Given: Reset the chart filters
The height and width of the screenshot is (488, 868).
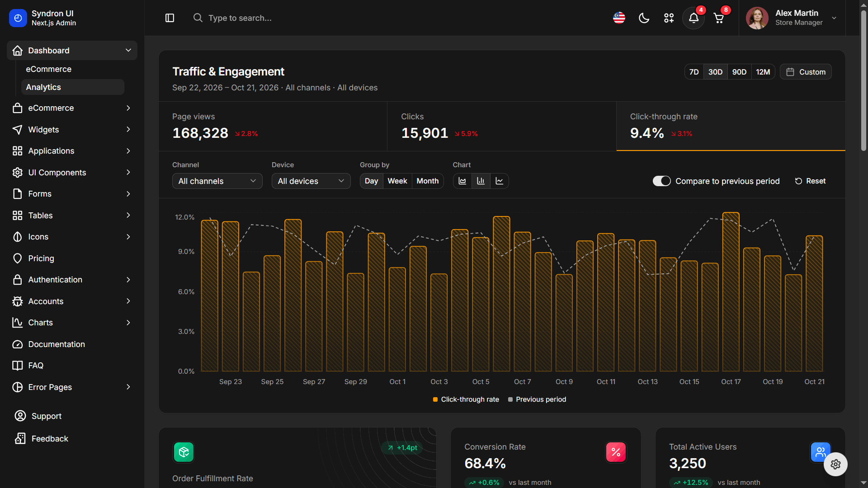Looking at the screenshot, I should pyautogui.click(x=810, y=181).
